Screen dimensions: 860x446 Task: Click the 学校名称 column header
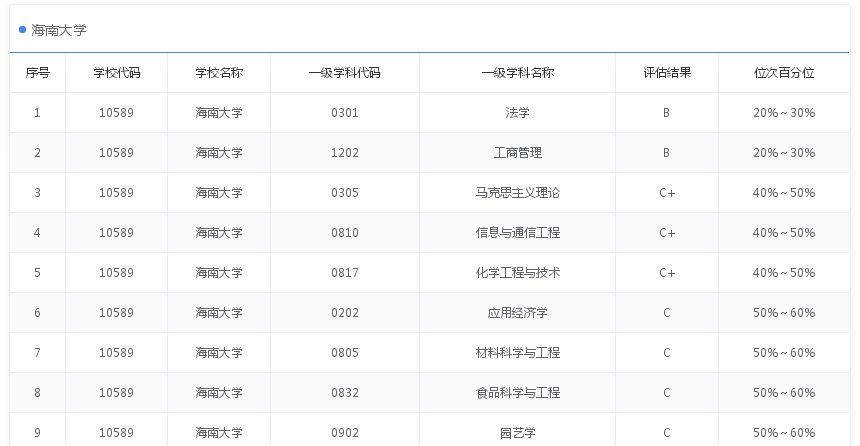click(219, 72)
